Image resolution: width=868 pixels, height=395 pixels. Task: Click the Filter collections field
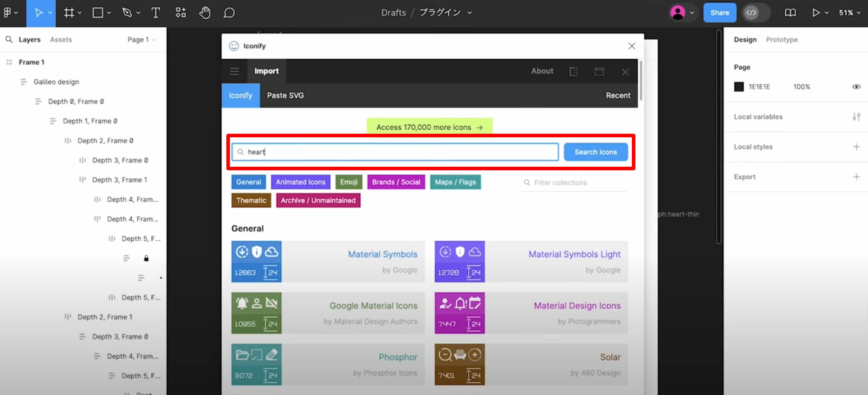pyautogui.click(x=573, y=183)
